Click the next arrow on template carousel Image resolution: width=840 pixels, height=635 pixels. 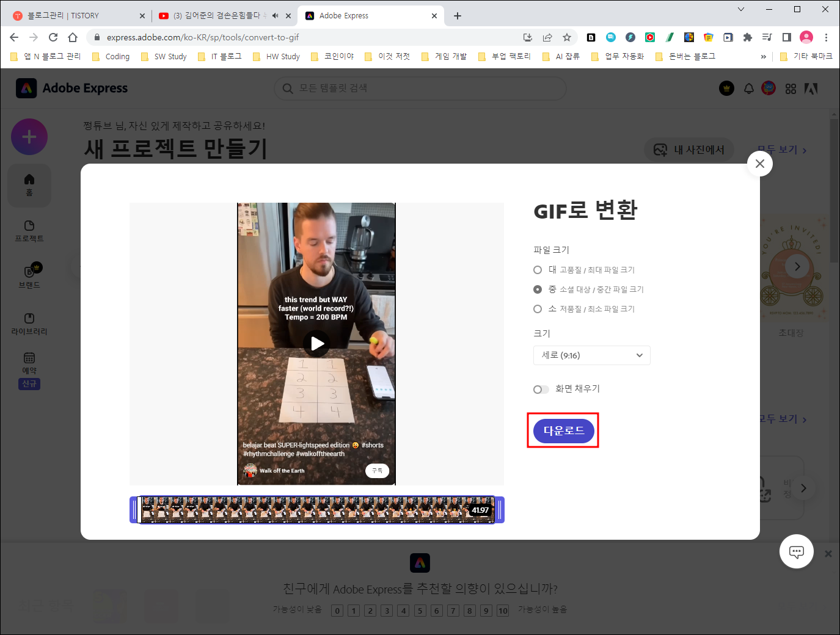tap(797, 266)
